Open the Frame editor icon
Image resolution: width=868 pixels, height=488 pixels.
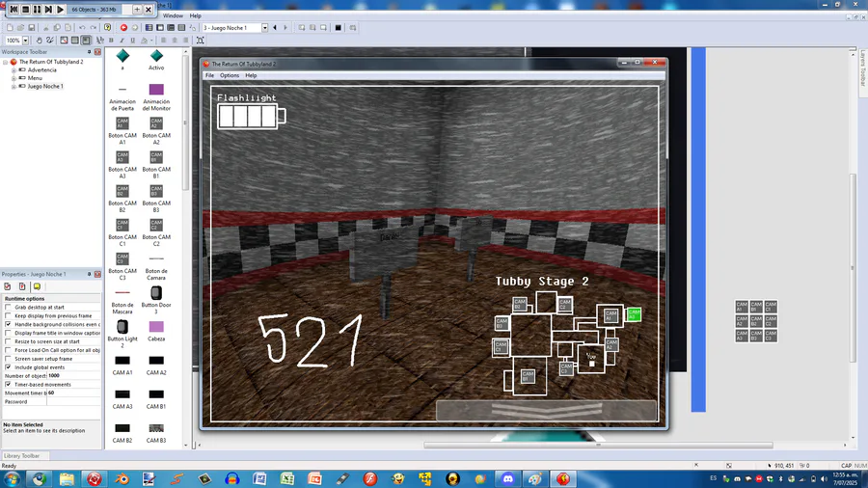[x=160, y=28]
